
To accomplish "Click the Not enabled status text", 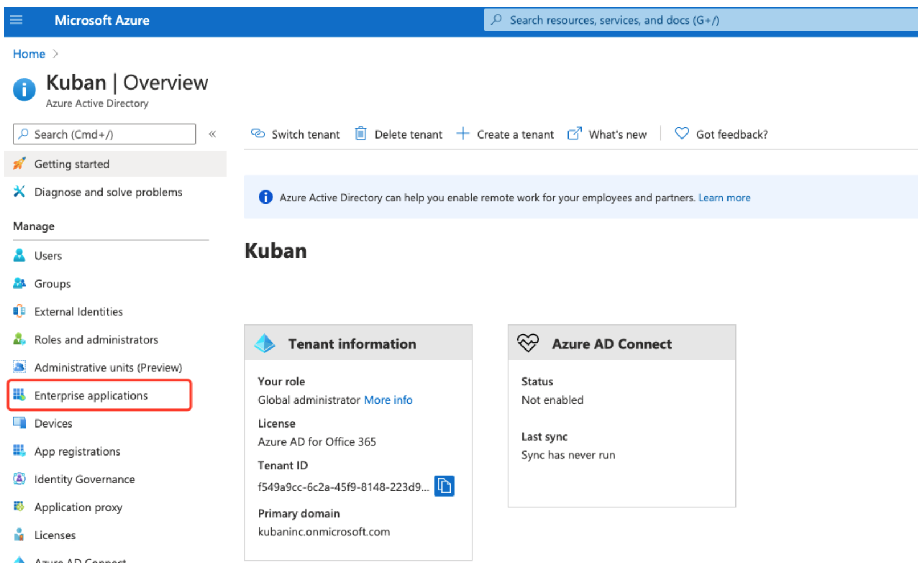I will (553, 400).
